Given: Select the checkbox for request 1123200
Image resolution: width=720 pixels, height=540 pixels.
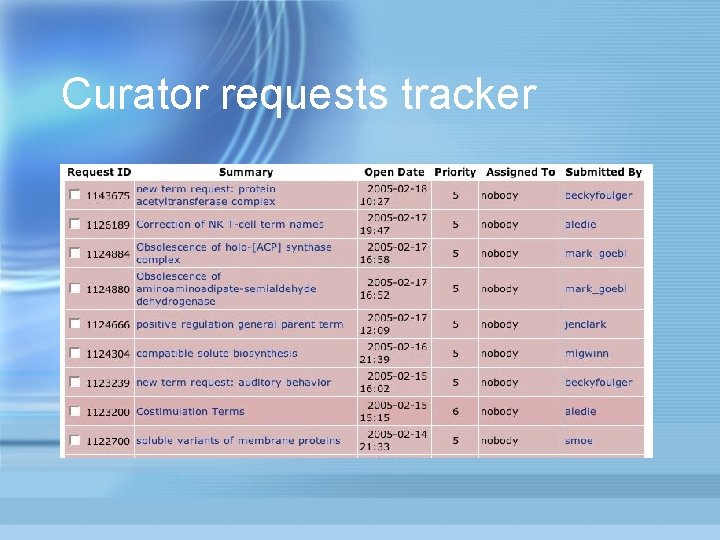Looking at the screenshot, I should 75,411.
